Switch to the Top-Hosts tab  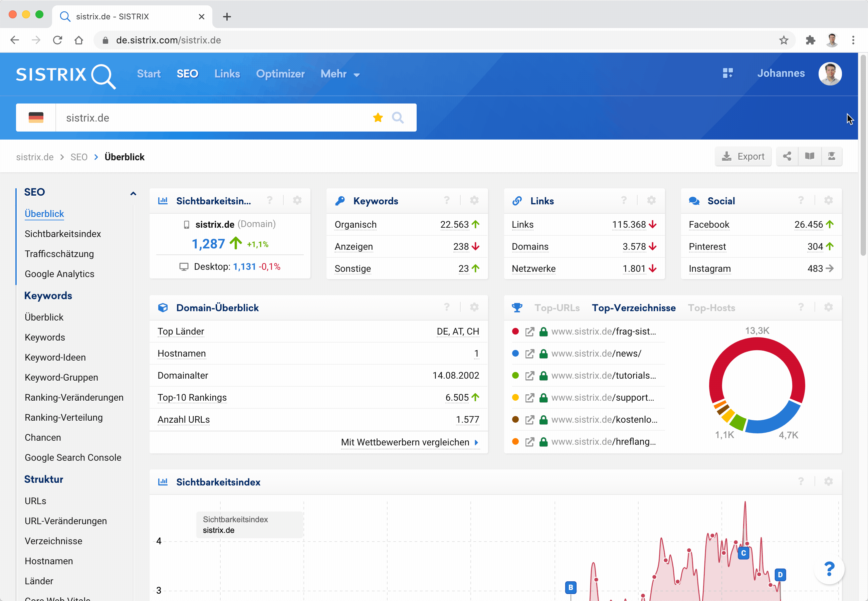[x=711, y=308]
